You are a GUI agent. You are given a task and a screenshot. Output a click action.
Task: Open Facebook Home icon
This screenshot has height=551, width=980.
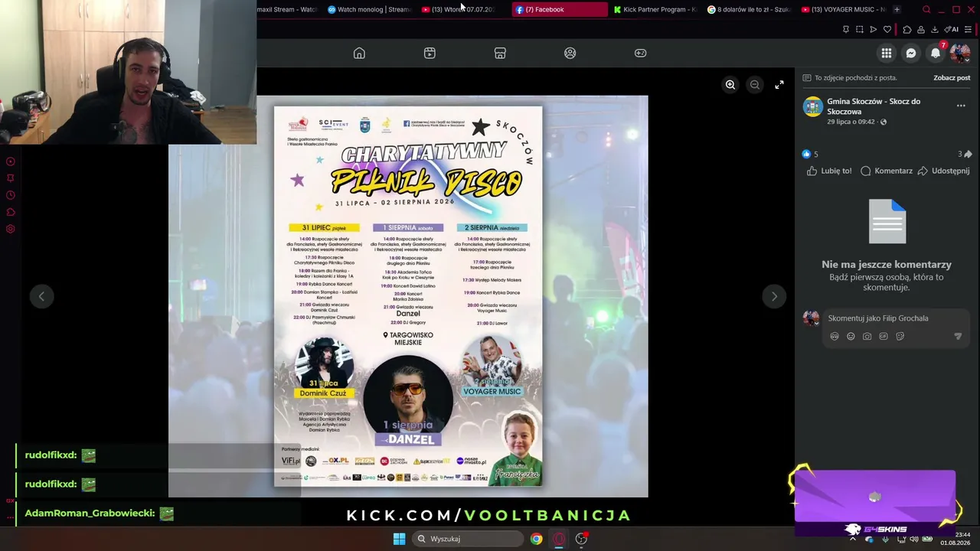[x=359, y=53]
